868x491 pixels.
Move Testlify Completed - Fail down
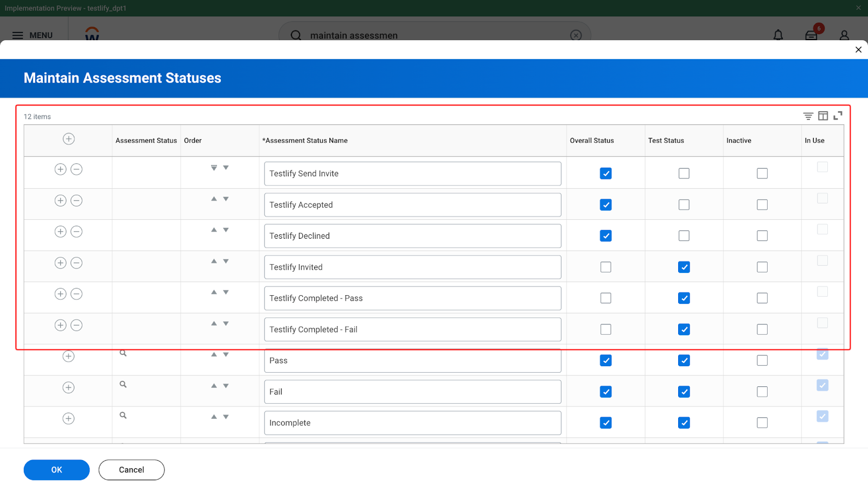[226, 324]
